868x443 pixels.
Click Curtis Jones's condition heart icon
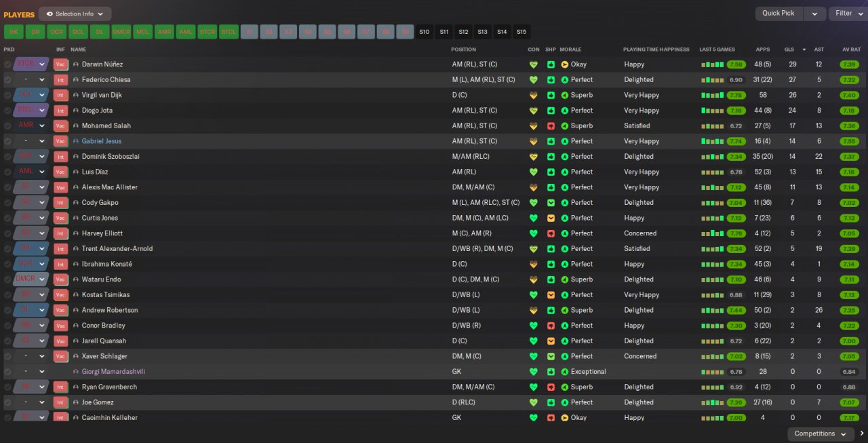point(534,218)
